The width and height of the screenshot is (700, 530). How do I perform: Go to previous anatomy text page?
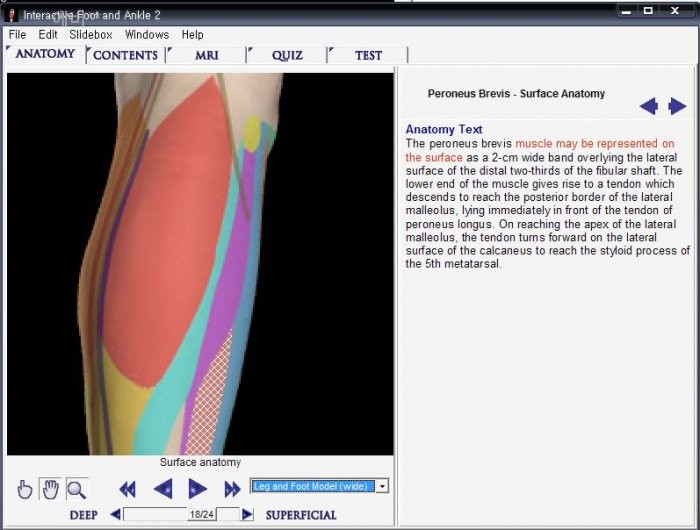click(648, 106)
